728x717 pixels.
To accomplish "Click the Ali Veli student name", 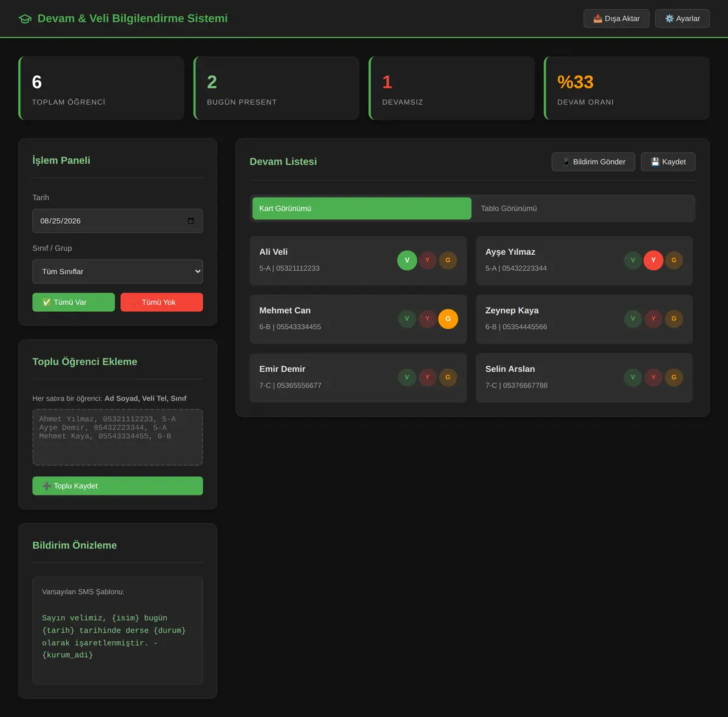I will coord(274,252).
